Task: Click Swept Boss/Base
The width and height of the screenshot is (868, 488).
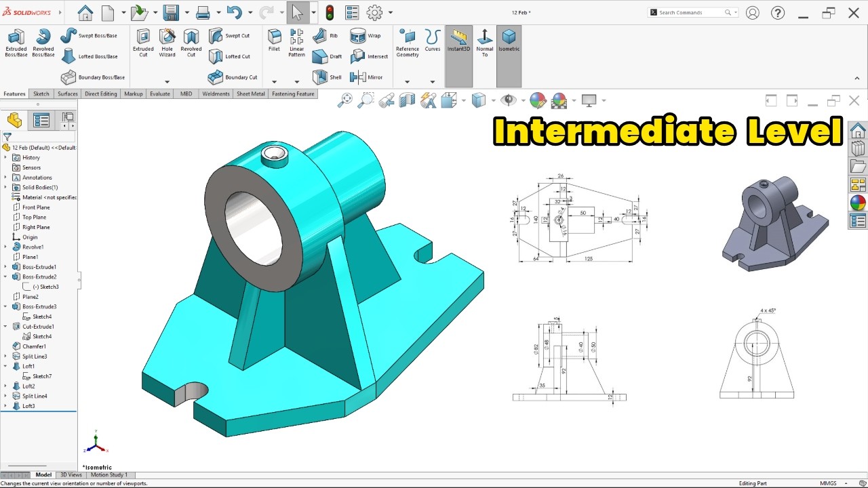Action: (x=89, y=35)
